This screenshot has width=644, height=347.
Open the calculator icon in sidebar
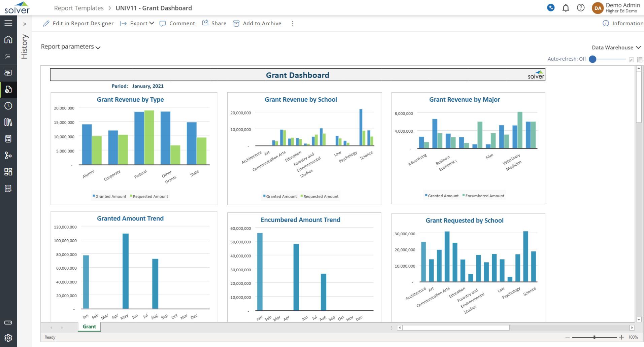pyautogui.click(x=8, y=139)
